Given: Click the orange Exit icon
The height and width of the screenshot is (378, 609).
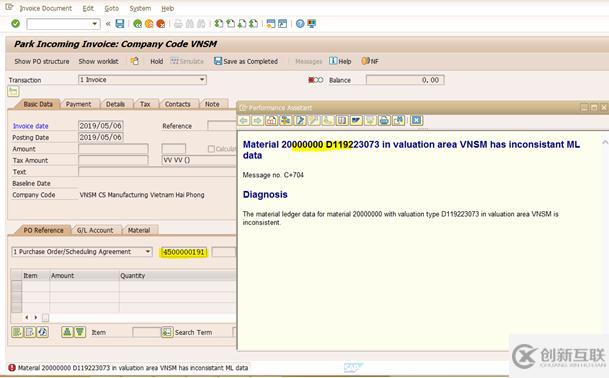Looking at the screenshot, I should tap(149, 24).
